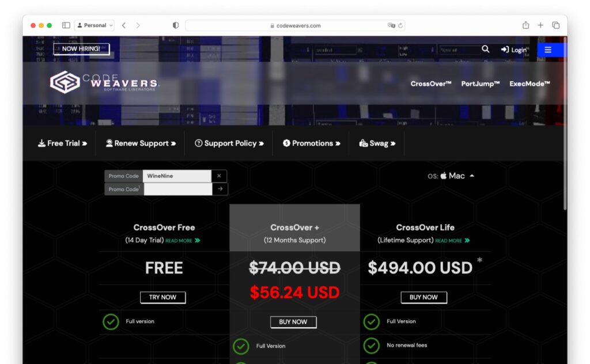Click the badge icon beside Promotions

pos(286,143)
